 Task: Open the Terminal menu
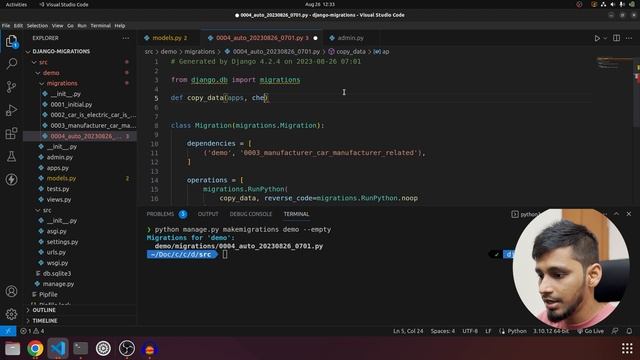100,25
